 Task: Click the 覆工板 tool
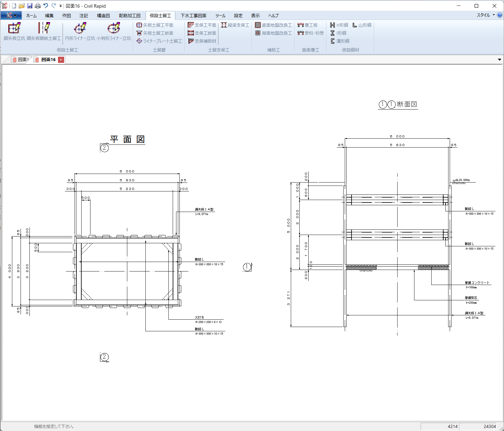pyautogui.click(x=308, y=25)
